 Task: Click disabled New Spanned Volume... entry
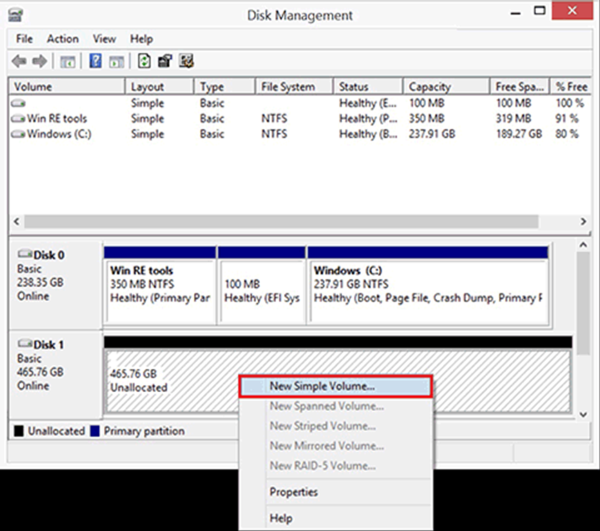(x=336, y=406)
